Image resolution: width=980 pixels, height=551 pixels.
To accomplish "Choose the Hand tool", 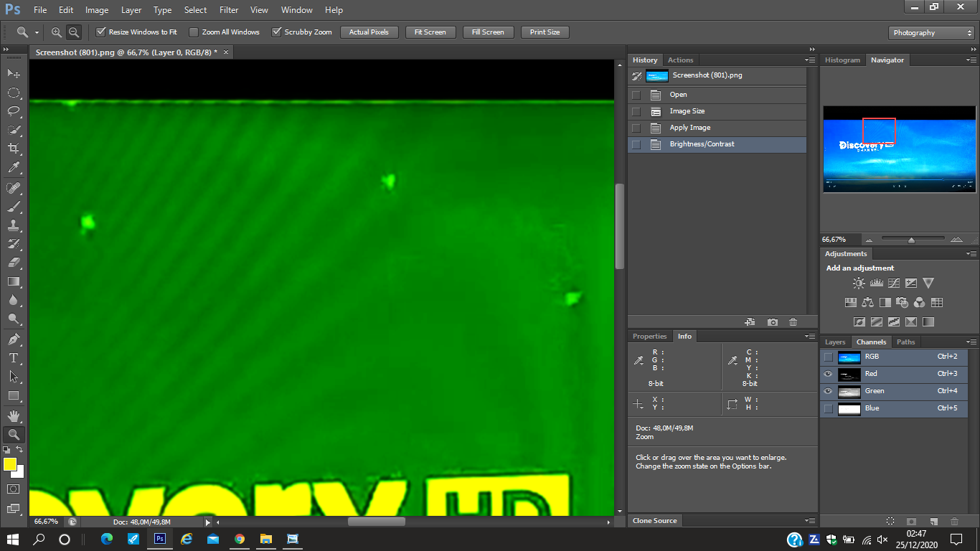I will [14, 415].
